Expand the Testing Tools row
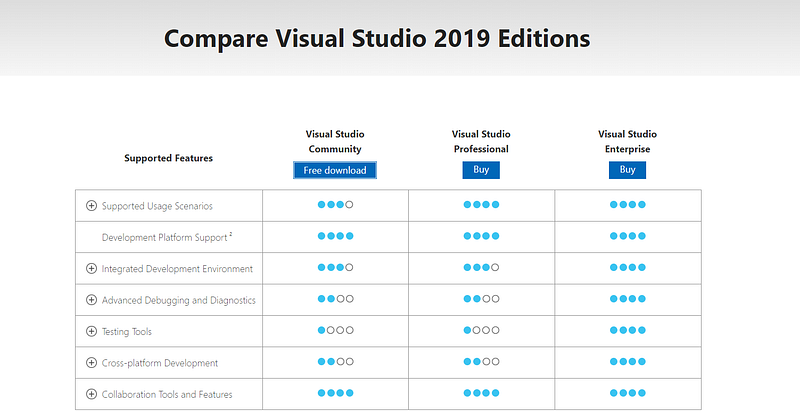 91,331
